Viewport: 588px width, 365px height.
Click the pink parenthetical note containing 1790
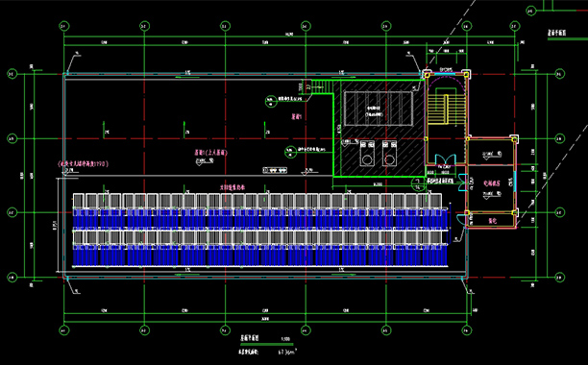click(83, 163)
